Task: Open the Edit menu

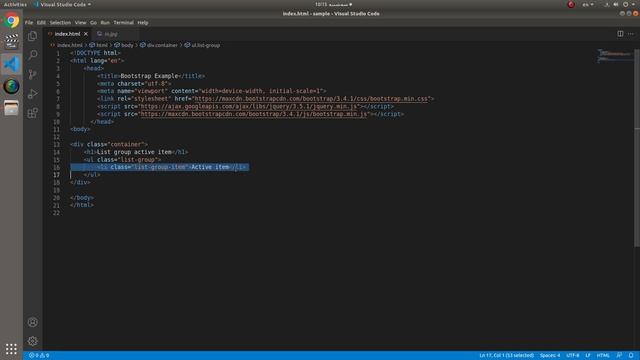Action: pos(41,22)
